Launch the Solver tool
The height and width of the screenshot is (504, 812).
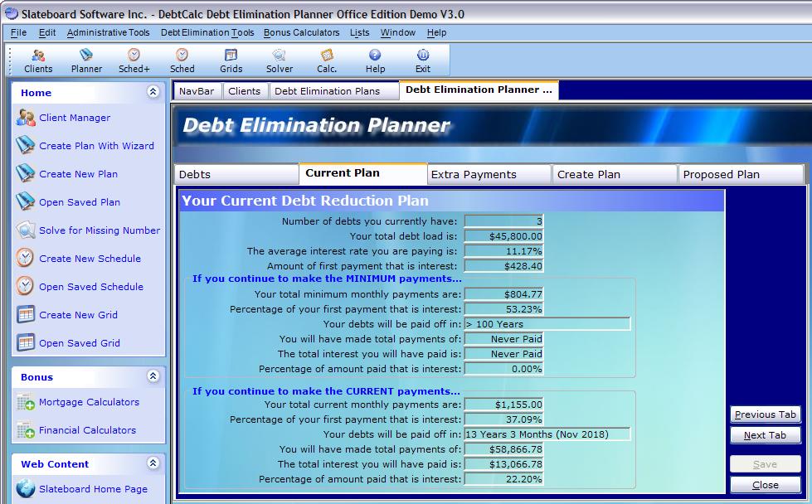click(279, 61)
